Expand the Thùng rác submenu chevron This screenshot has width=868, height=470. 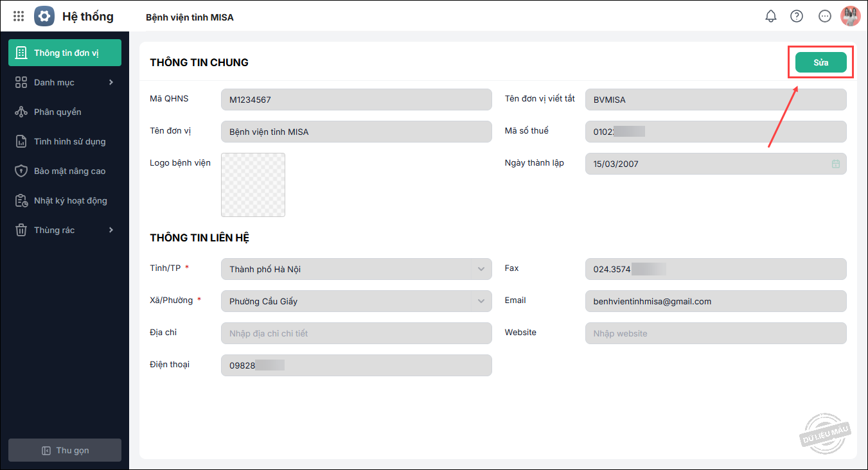pos(111,230)
